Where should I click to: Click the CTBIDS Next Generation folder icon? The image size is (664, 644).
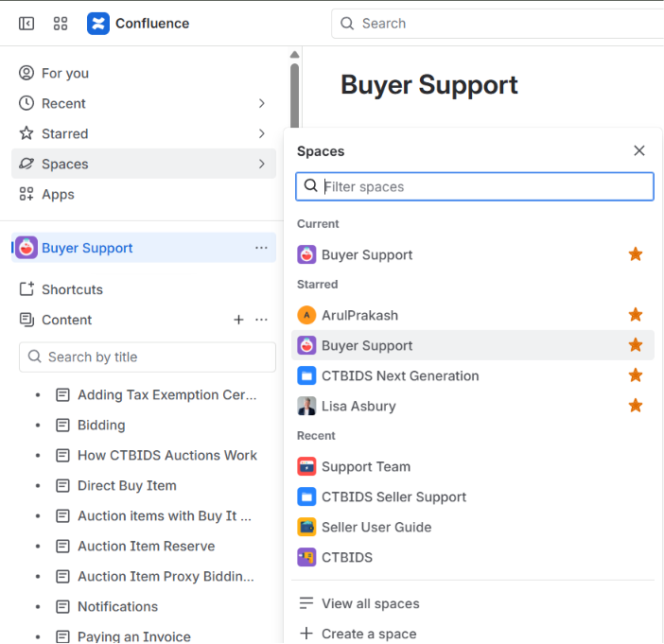click(x=306, y=376)
